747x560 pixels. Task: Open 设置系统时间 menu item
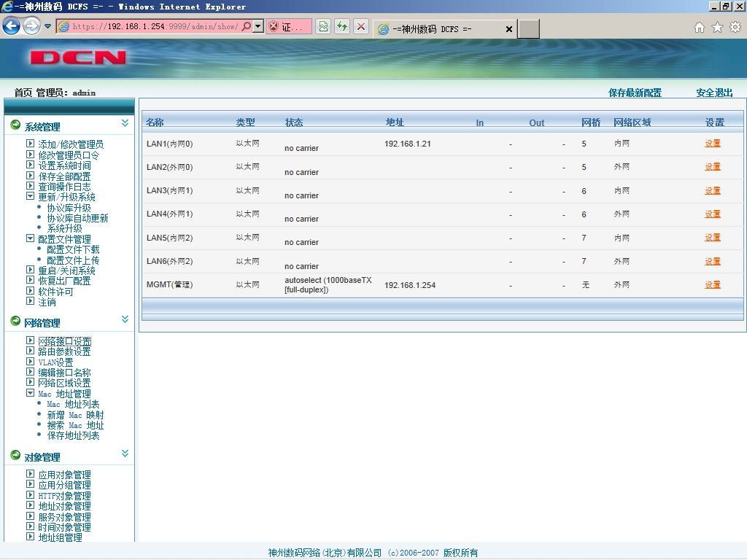pyautogui.click(x=64, y=166)
